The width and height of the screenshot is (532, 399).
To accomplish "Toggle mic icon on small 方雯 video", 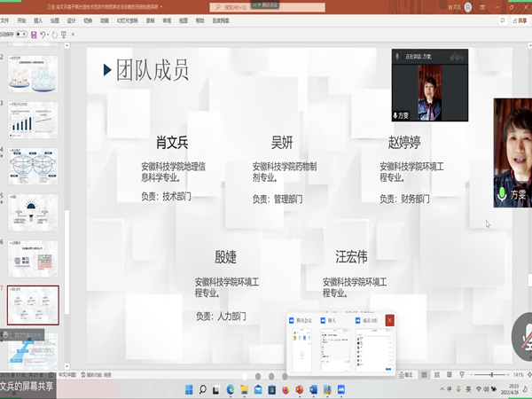I will click(395, 115).
